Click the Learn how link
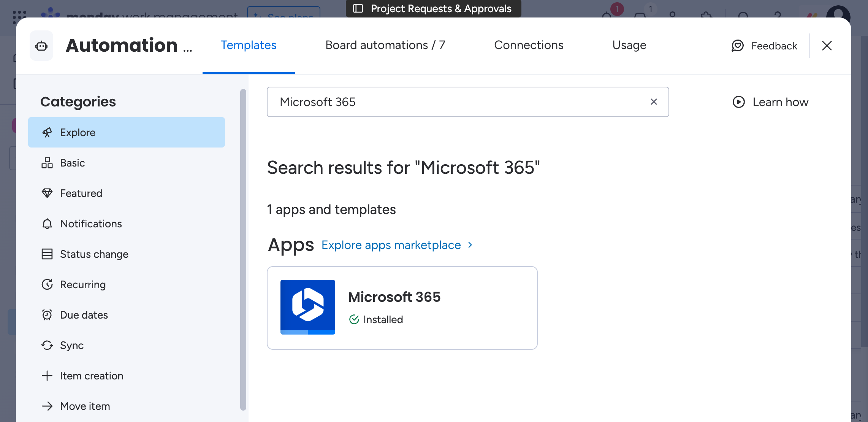 coord(770,102)
